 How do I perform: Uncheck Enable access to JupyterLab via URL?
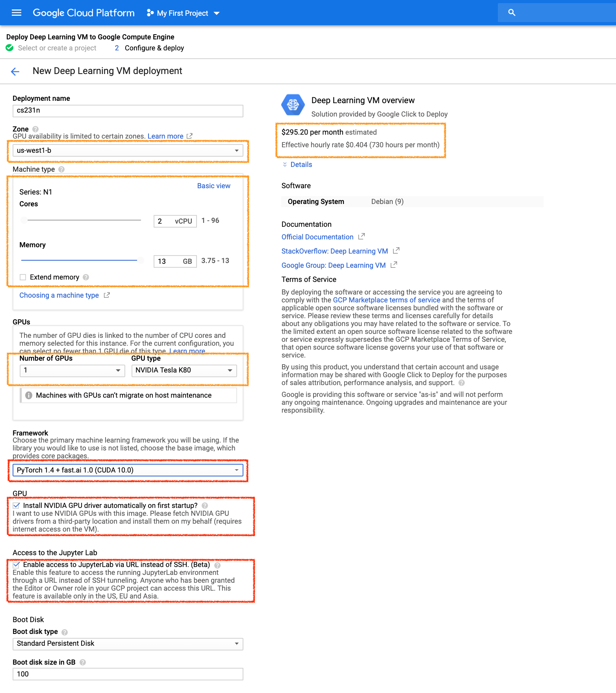pos(16,565)
